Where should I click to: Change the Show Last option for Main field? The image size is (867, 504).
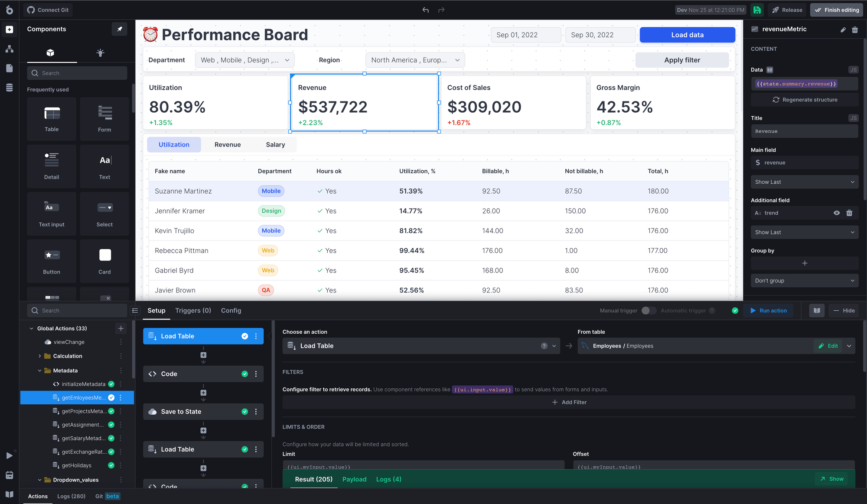point(805,182)
